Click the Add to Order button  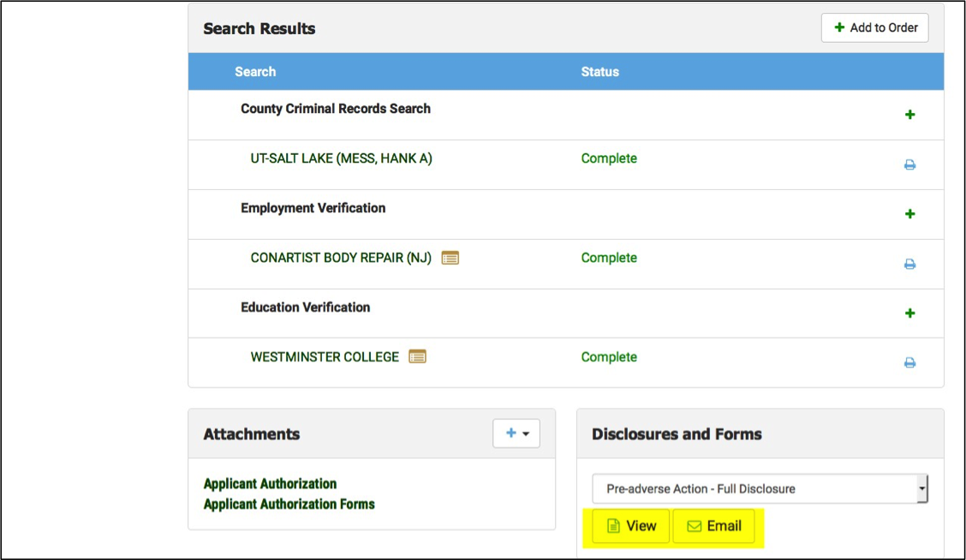point(874,28)
